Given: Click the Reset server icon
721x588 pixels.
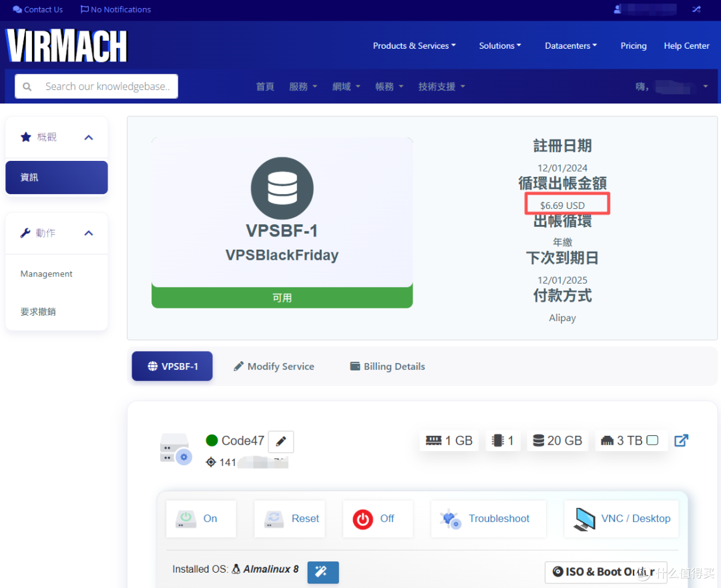Looking at the screenshot, I should (x=274, y=519).
